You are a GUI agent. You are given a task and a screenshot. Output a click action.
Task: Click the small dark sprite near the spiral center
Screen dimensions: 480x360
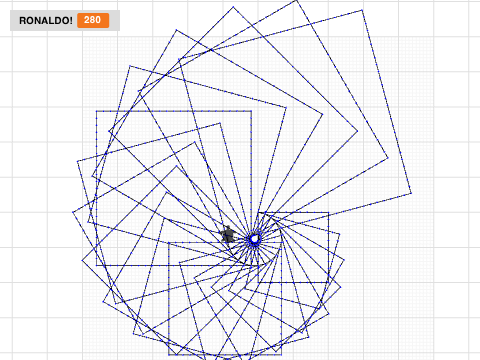point(228,234)
